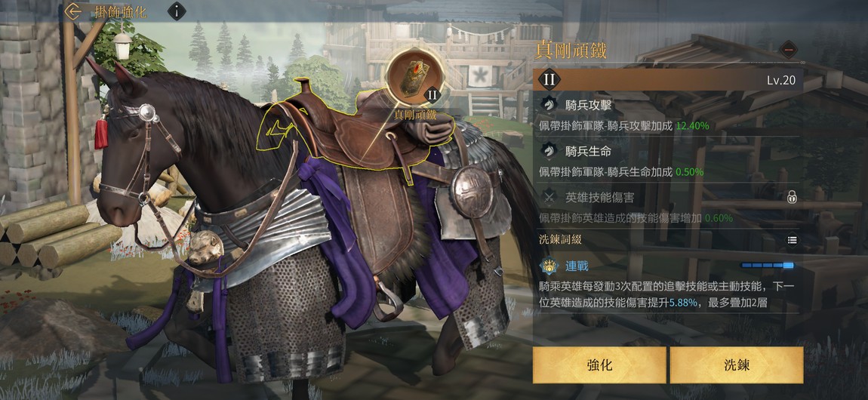The image size is (868, 400).
Task: Click the 騎兵生命 horse icon
Action: (548, 150)
